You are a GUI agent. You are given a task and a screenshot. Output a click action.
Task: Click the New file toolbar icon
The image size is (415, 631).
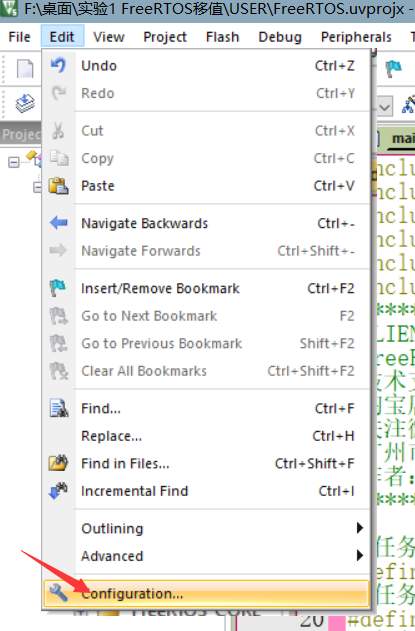click(25, 68)
